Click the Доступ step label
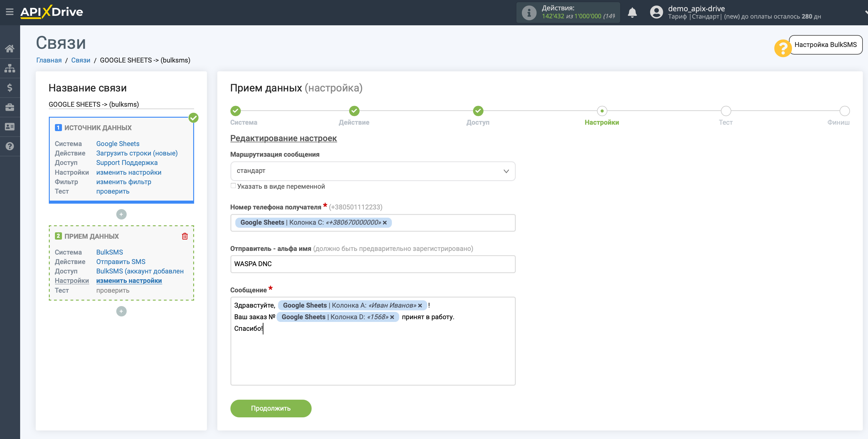Viewport: 868px width, 439px height. click(478, 123)
